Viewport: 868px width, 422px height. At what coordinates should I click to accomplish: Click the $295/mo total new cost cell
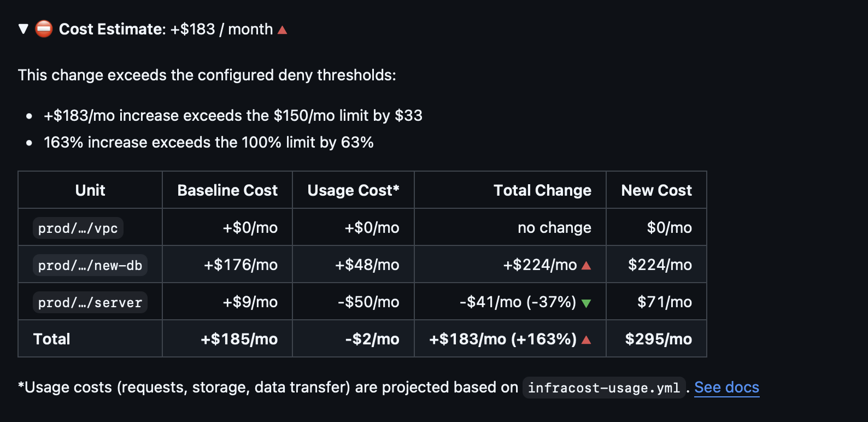[656, 339]
